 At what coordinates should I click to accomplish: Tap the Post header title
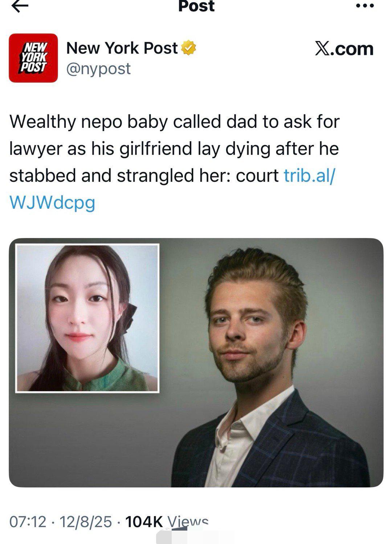[x=196, y=7]
